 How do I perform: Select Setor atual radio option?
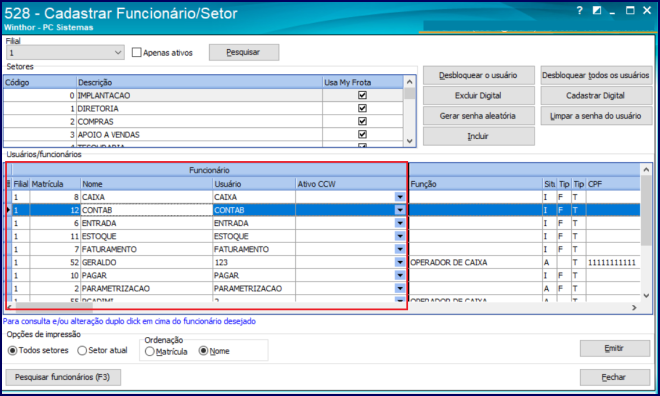pyautogui.click(x=102, y=350)
